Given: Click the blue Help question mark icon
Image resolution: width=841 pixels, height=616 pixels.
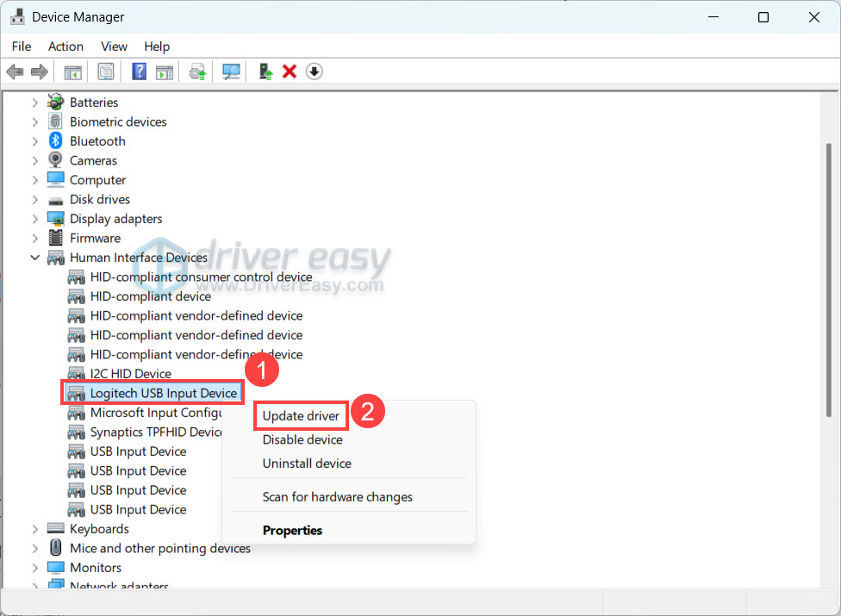Looking at the screenshot, I should pos(139,72).
